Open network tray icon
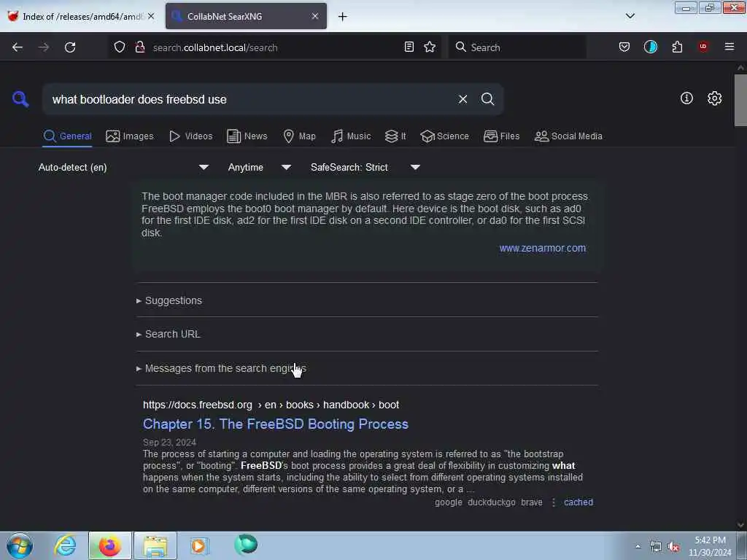Screen dimensions: 747x560 click(656, 547)
